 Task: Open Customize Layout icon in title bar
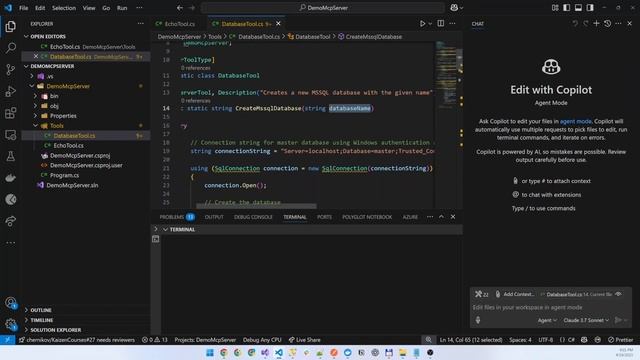[x=555, y=8]
